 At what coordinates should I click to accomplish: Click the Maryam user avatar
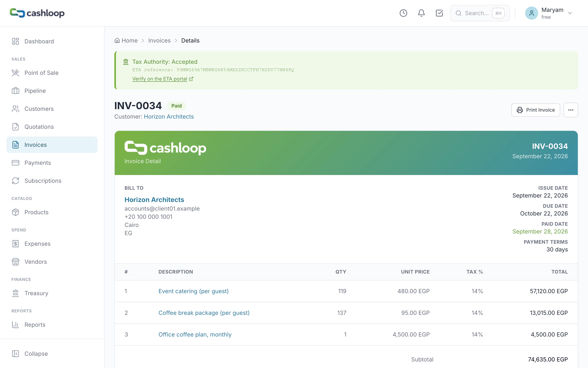coord(531,13)
